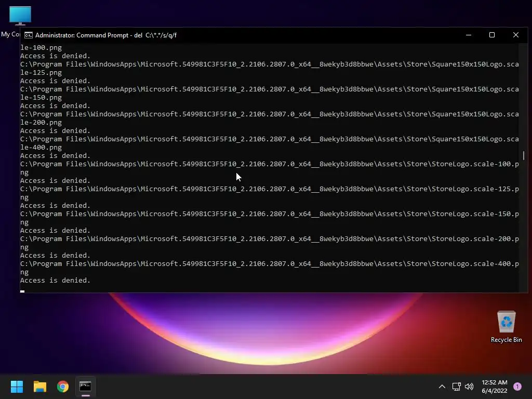Click the line ending with StoreLogo.scale-100.p
The height and width of the screenshot is (399, 532).
click(270, 164)
